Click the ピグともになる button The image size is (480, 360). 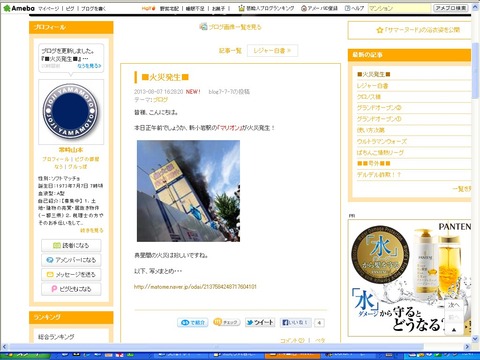point(71,289)
